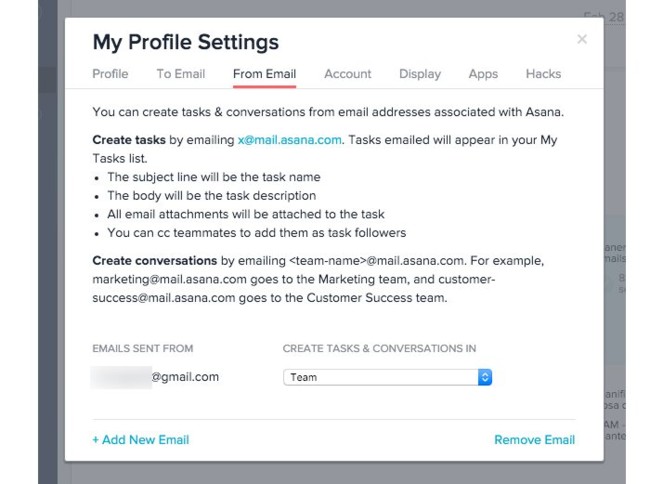This screenshot has height=484, width=650.
Task: Click + Add New Email
Action: click(141, 440)
